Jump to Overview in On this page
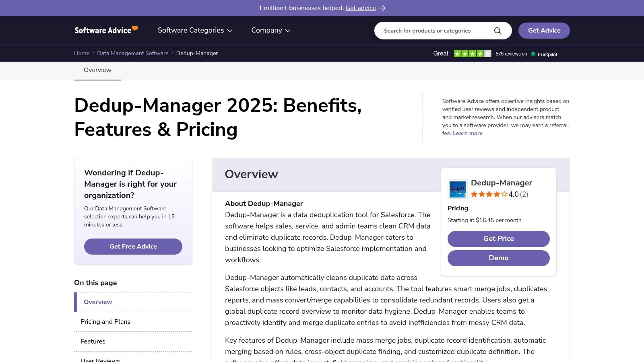 pyautogui.click(x=98, y=302)
